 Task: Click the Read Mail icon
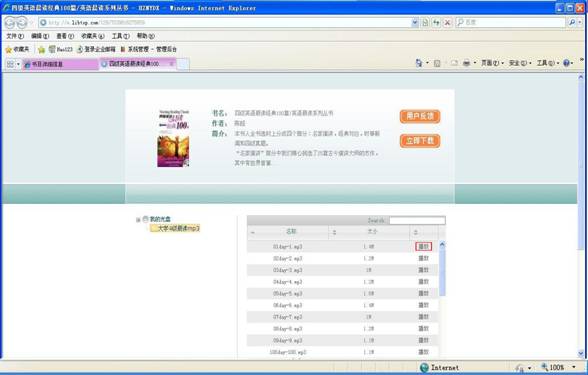(454, 63)
